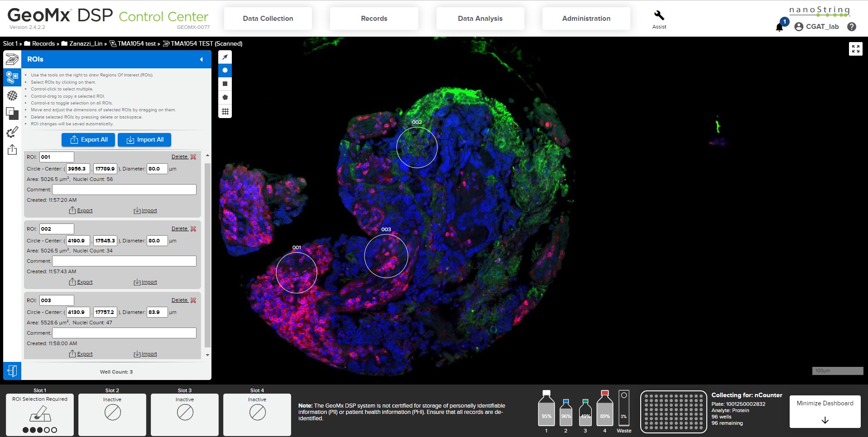Toggle fullscreen image view
This screenshot has width=868, height=437.
(855, 49)
